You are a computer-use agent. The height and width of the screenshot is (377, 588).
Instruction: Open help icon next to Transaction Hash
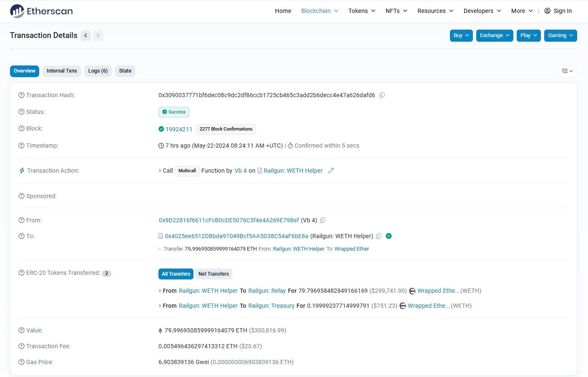22,95
